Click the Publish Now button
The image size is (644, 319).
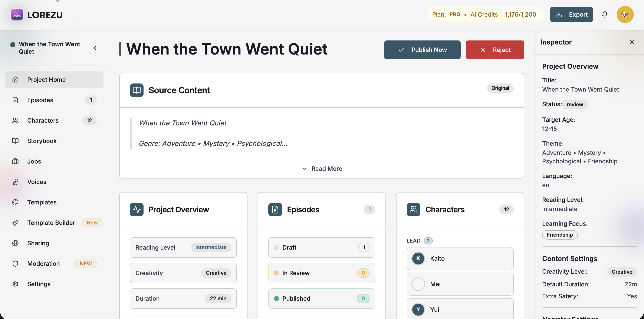point(422,50)
